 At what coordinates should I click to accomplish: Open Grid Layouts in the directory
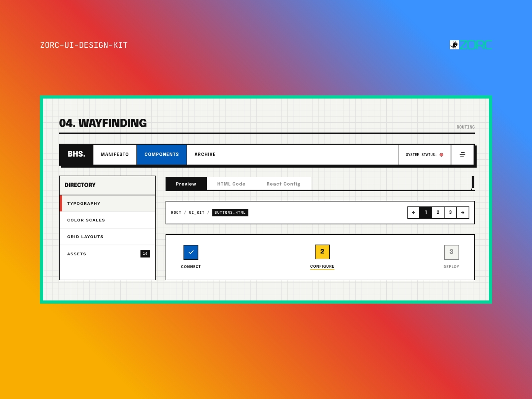pyautogui.click(x=107, y=237)
